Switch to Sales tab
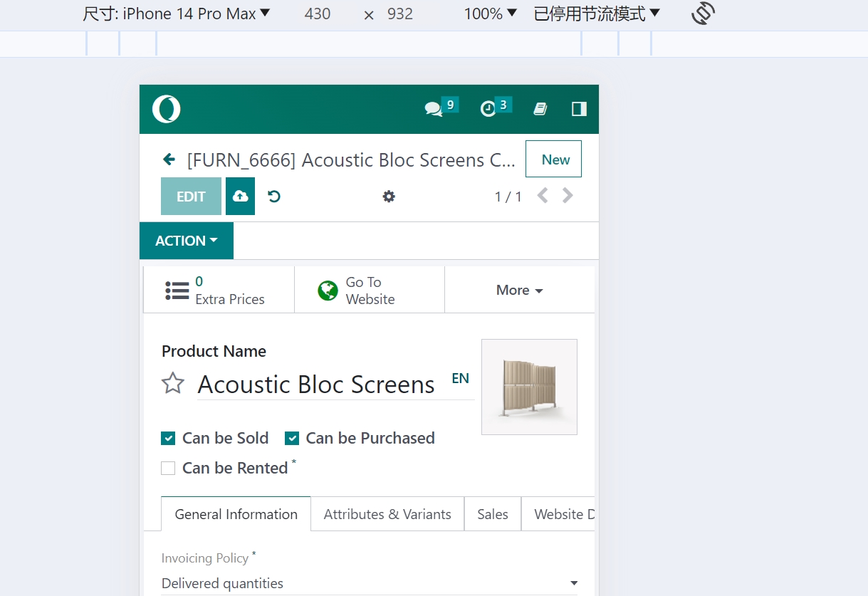The height and width of the screenshot is (596, 868). point(493,514)
